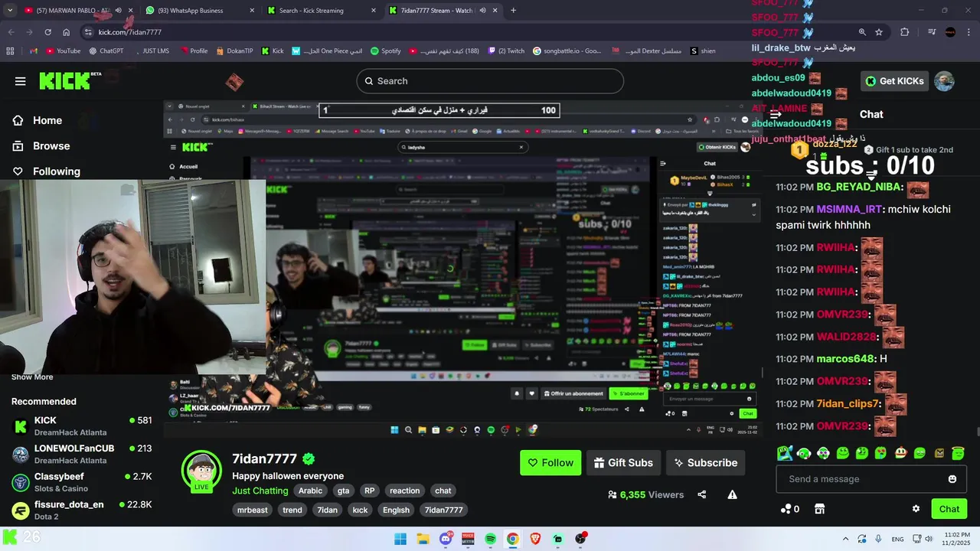
Task: Open the emoji picker in message box
Action: (x=952, y=479)
